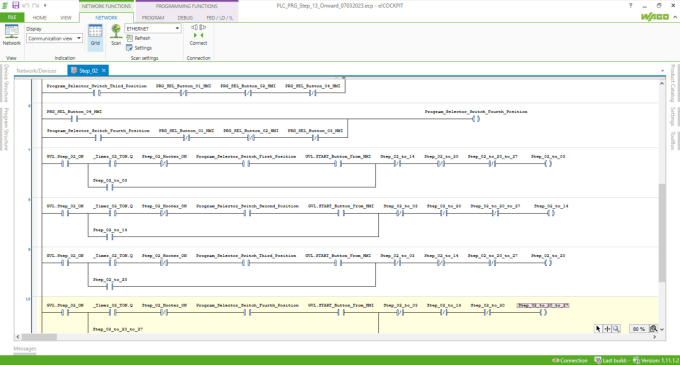Viewport: 680px width, 365px height.
Task: Toggle the Grid view button
Action: [x=95, y=36]
